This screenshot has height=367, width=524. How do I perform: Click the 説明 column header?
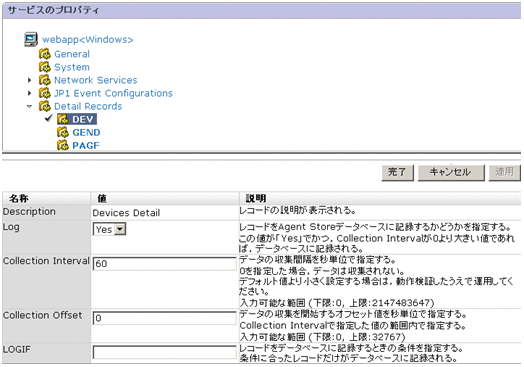[x=380, y=199]
